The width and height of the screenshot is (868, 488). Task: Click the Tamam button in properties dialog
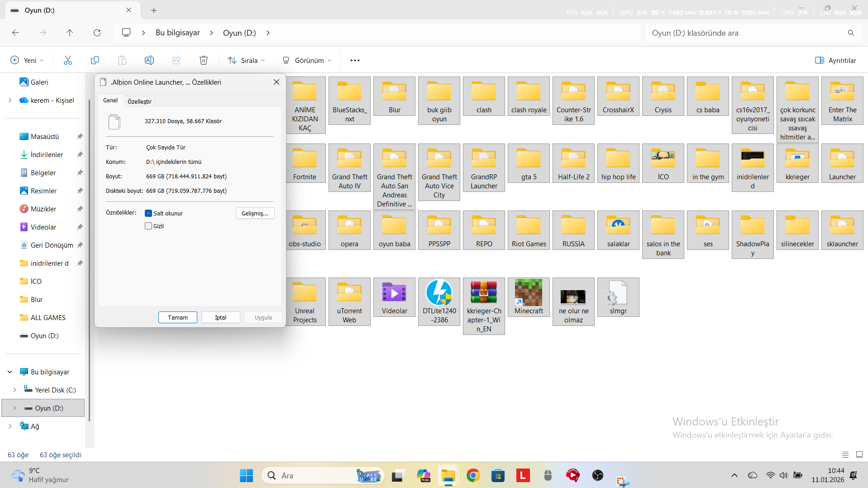[178, 317]
